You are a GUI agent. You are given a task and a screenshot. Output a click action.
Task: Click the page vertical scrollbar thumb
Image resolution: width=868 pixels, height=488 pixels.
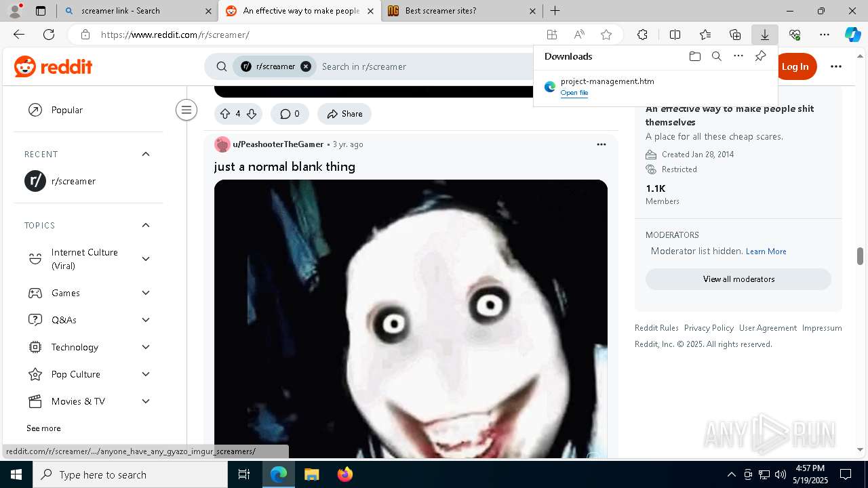(860, 256)
